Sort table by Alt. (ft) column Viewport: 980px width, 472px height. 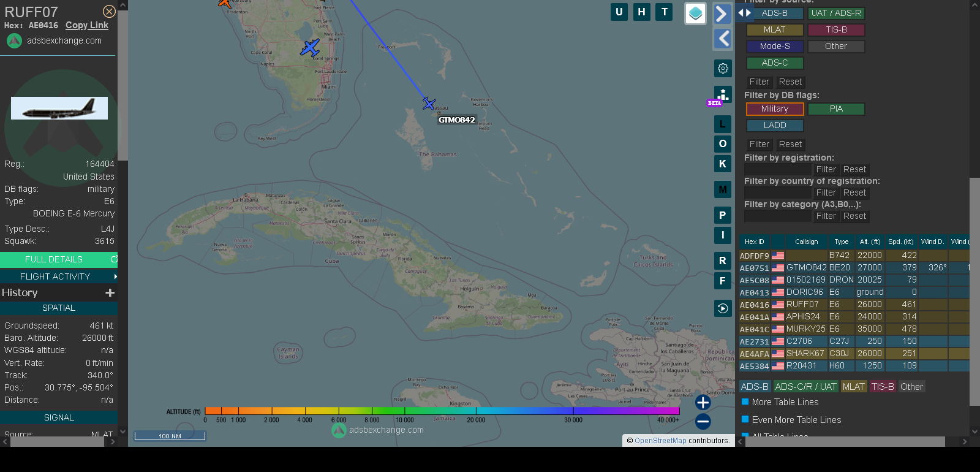(x=870, y=242)
